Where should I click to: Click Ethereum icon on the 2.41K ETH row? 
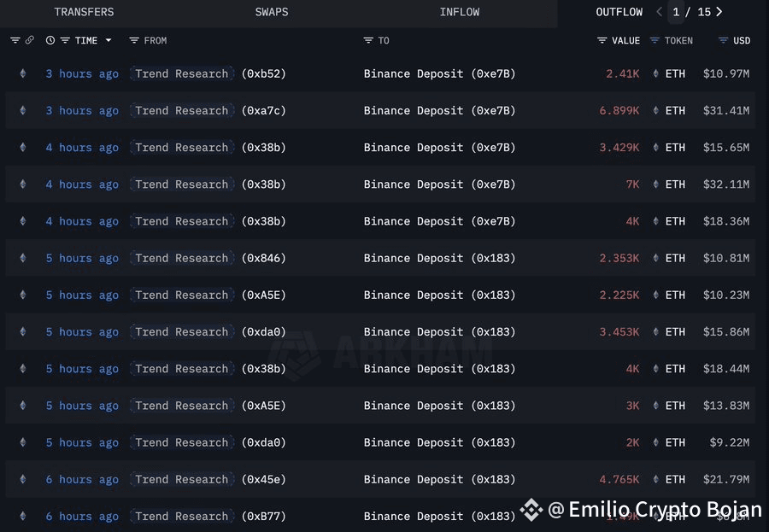tap(655, 73)
